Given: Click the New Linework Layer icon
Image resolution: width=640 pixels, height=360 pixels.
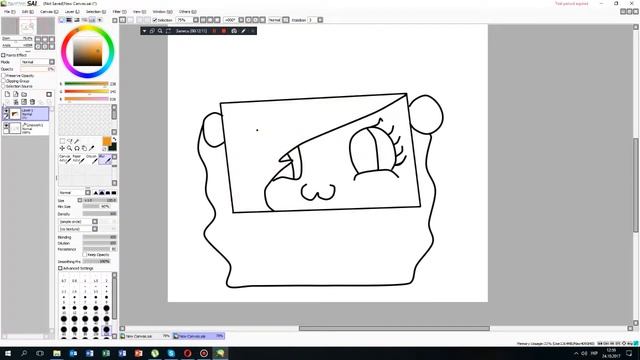Looking at the screenshot, I should (16, 94).
